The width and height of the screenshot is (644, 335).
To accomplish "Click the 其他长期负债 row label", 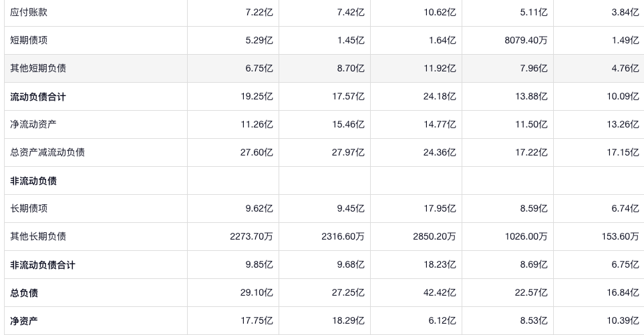I will coord(38,236).
